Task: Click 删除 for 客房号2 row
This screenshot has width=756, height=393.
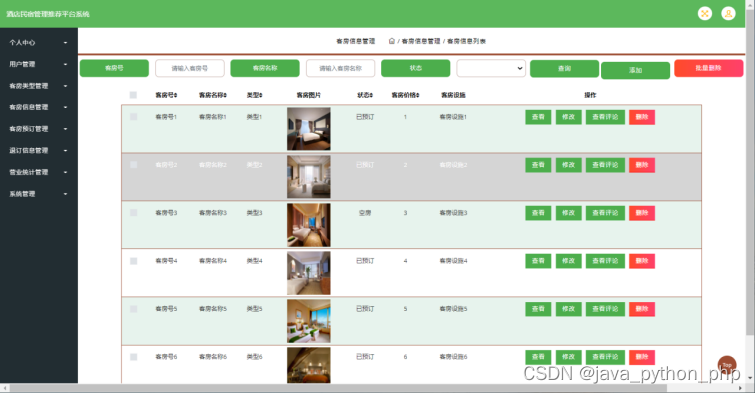Action: 642,165
